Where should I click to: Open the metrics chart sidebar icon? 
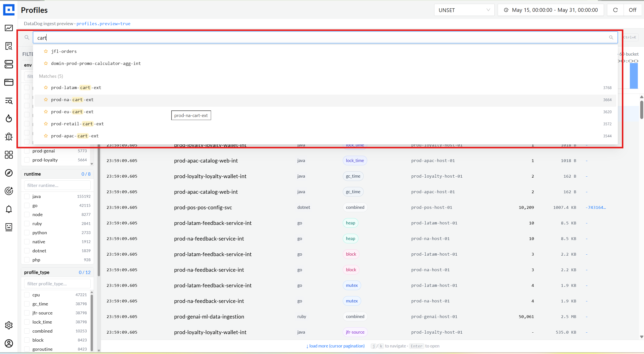tap(9, 28)
